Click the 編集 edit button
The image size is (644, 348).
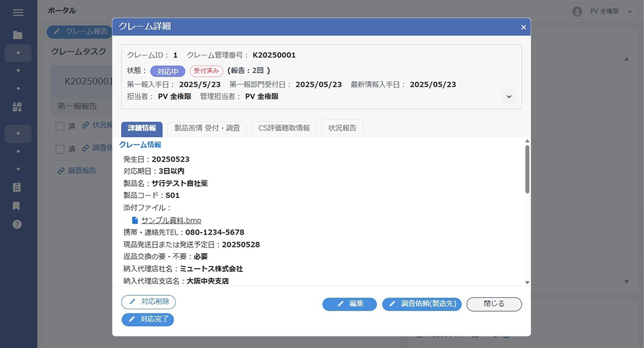(350, 304)
